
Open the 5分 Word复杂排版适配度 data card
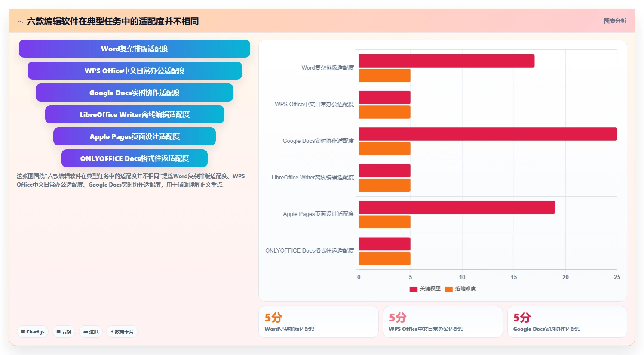tap(319, 322)
